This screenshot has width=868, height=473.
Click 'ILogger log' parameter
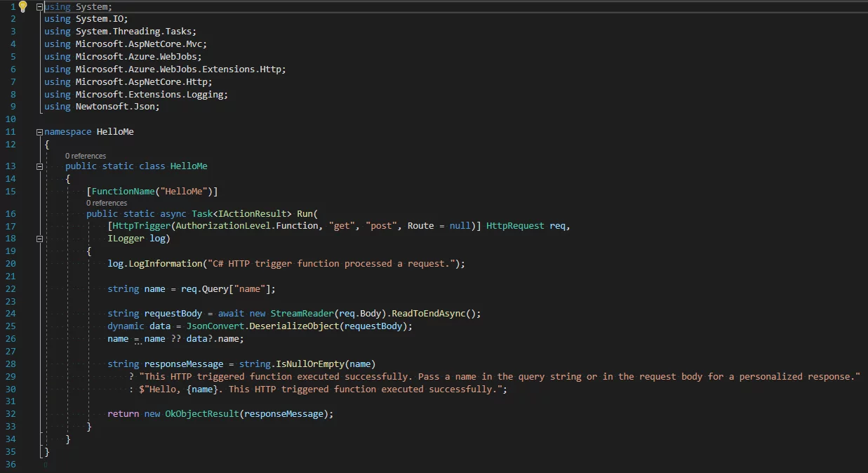point(136,239)
